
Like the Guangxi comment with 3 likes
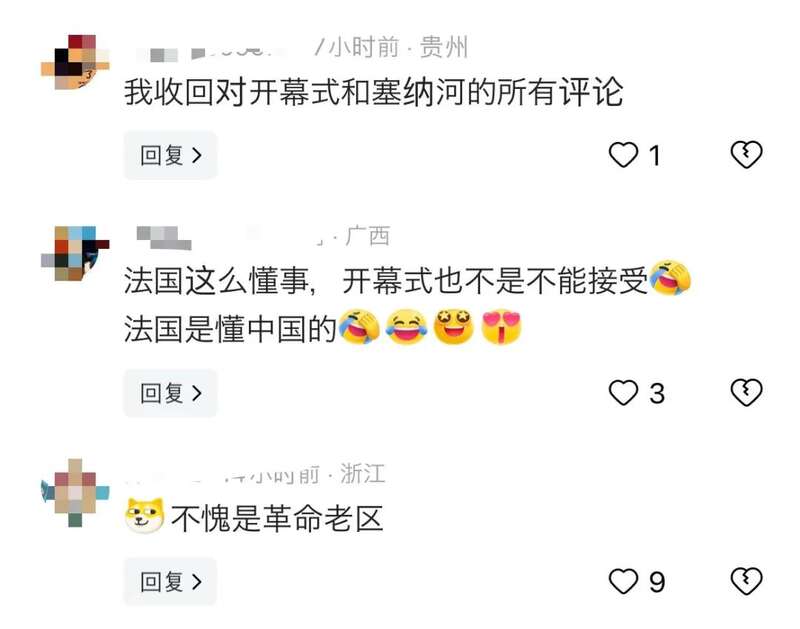tap(623, 393)
